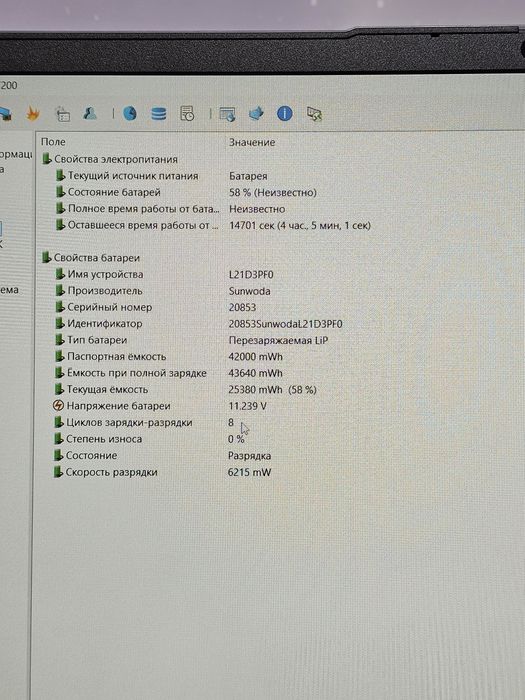Viewport: 525px width, 700px height.
Task: Open the report wizard toolbar icon
Action: tap(63, 114)
